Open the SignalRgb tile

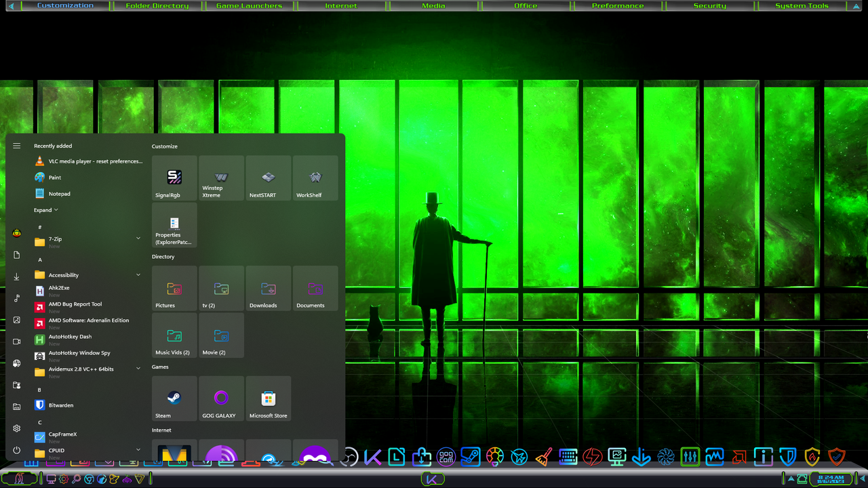click(x=174, y=178)
